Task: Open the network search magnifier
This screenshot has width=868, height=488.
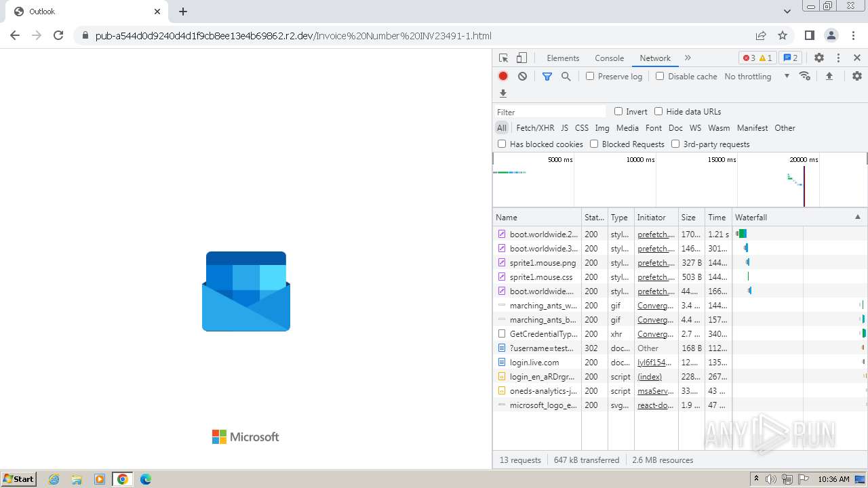Action: (x=566, y=77)
